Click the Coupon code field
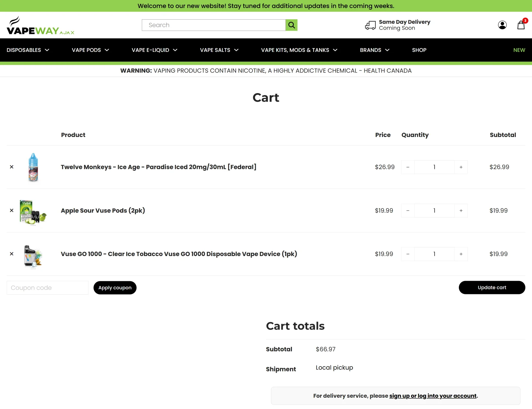532x409 pixels. (48, 288)
